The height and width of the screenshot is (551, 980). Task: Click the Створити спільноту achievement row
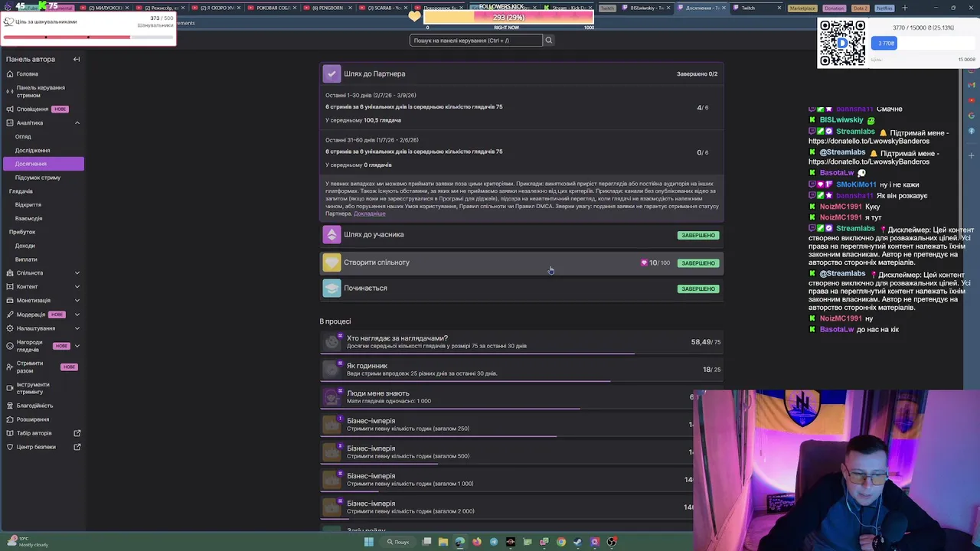(521, 262)
